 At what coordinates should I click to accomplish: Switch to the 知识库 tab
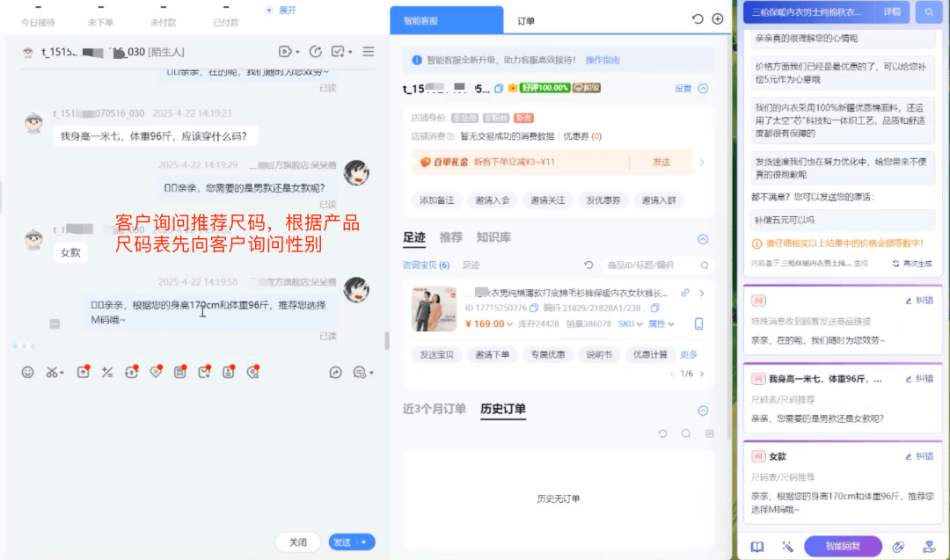pyautogui.click(x=493, y=237)
